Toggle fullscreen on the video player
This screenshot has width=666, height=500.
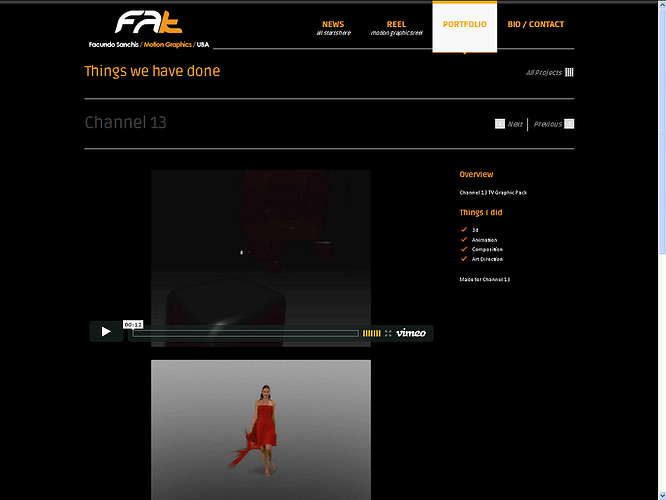[x=388, y=333]
